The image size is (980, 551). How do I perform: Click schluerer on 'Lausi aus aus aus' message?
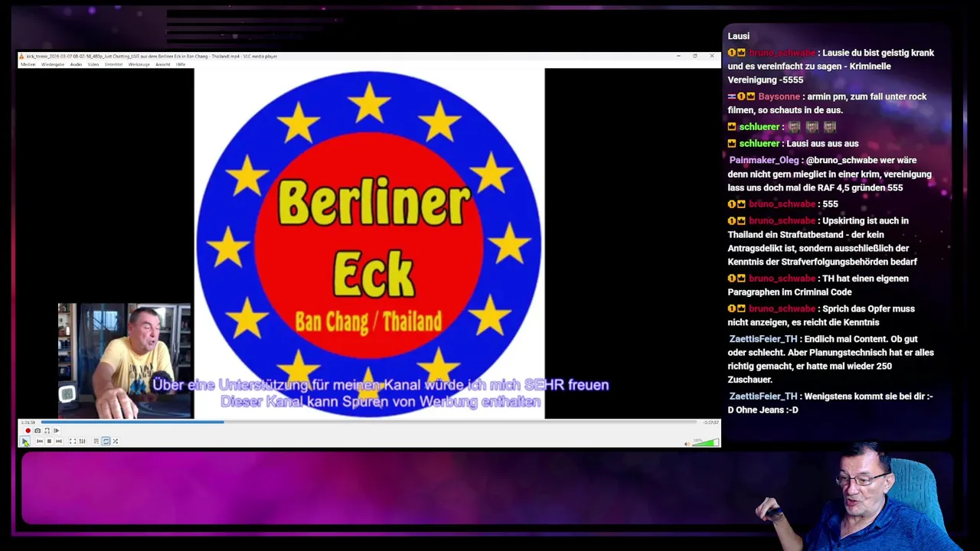pos(759,143)
